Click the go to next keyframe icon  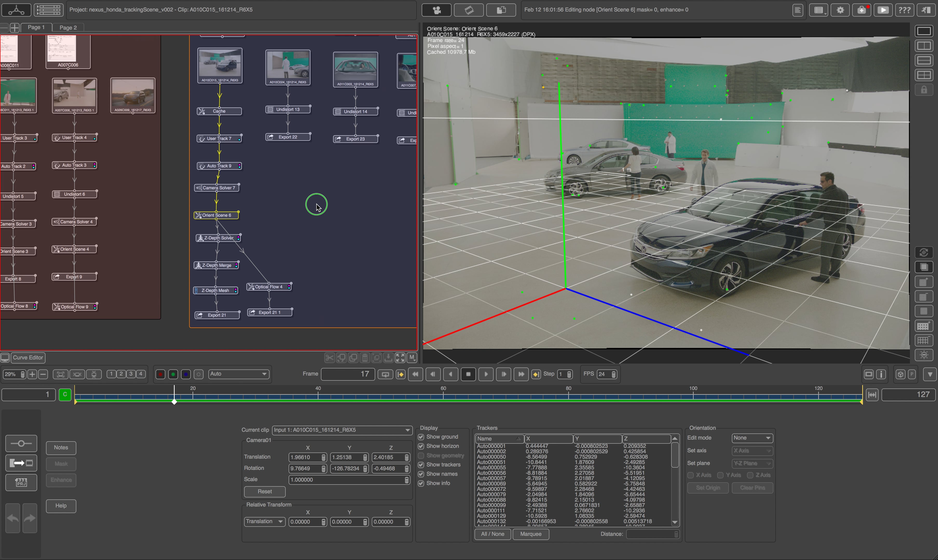click(536, 374)
